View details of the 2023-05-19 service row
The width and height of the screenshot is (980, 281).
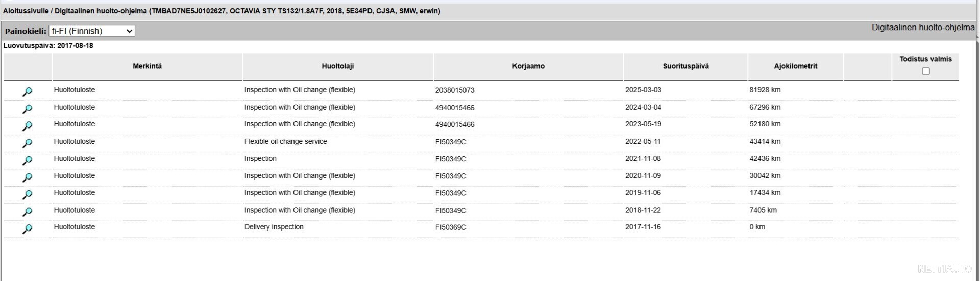point(27,126)
